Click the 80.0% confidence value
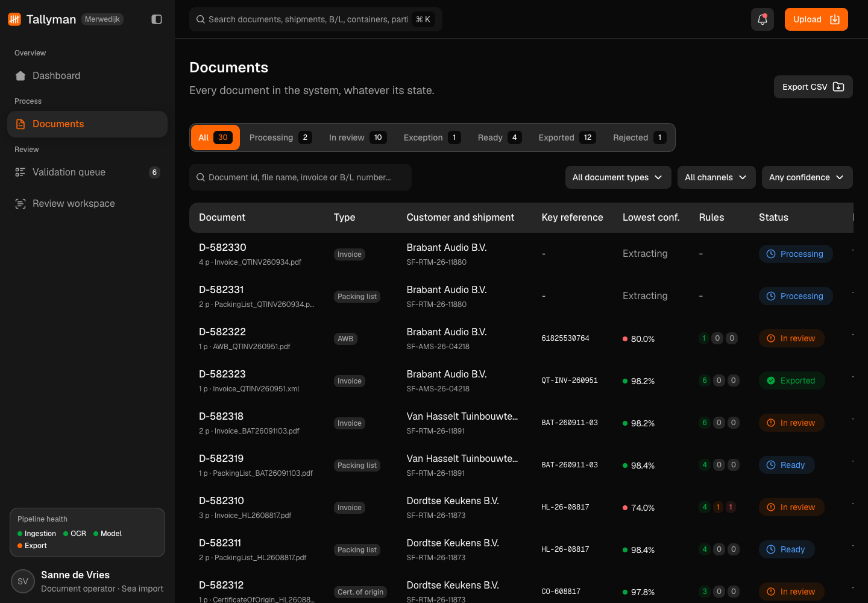This screenshot has height=603, width=868. (x=643, y=339)
